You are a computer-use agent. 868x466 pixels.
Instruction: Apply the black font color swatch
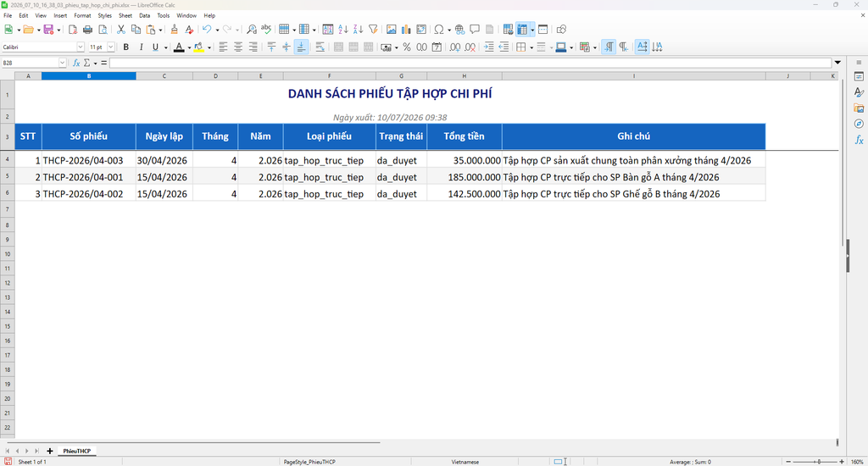pyautogui.click(x=179, y=47)
